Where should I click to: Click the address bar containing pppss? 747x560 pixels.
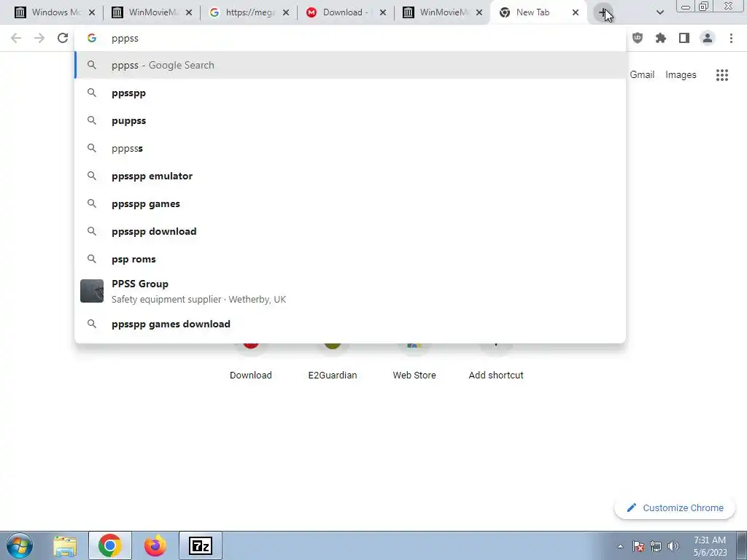click(x=350, y=38)
